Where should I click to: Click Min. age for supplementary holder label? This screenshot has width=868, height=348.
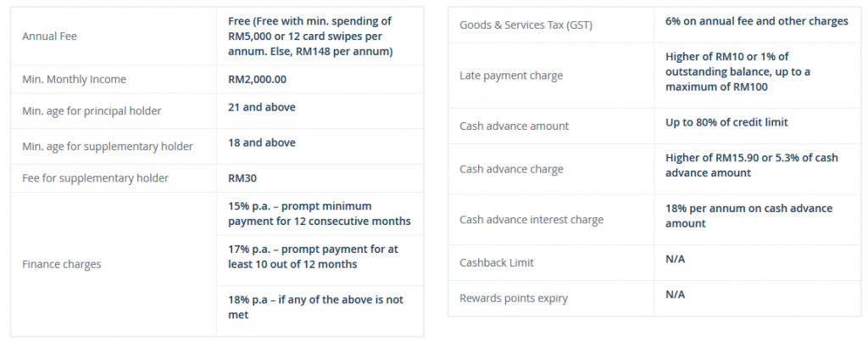tap(108, 147)
